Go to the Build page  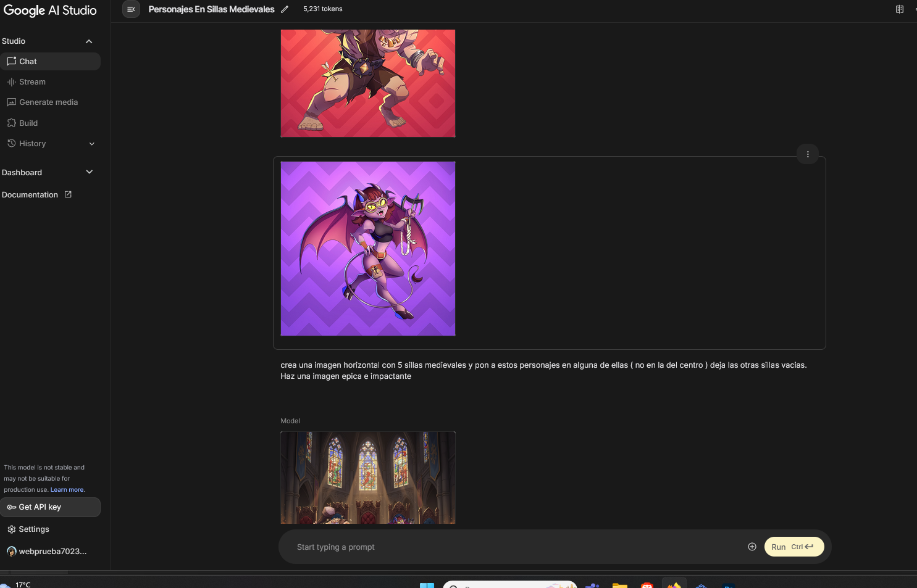[28, 123]
